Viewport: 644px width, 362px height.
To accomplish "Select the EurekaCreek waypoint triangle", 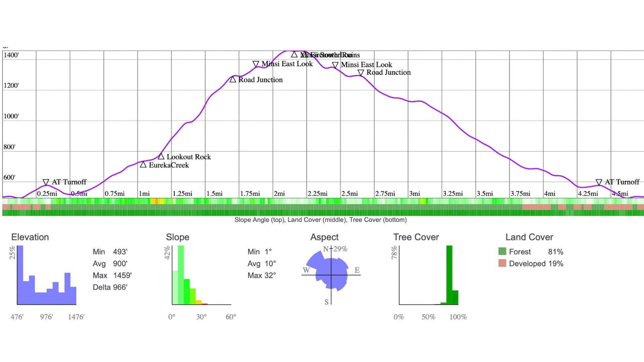I will 144,164.
